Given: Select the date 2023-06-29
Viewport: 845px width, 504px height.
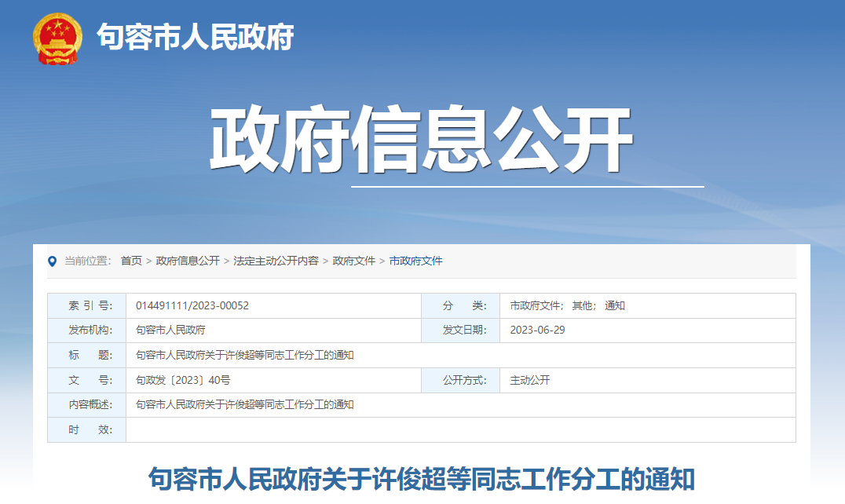Looking at the screenshot, I should coord(537,330).
